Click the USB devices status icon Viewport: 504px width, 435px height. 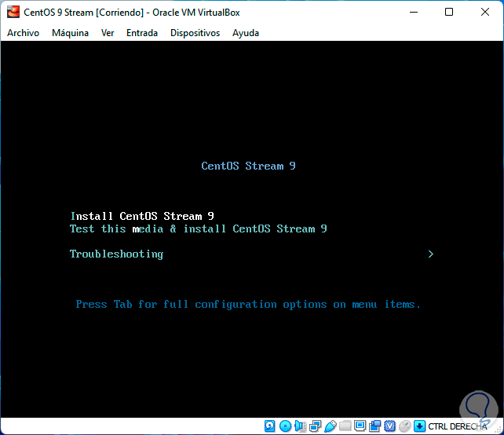coord(330,426)
